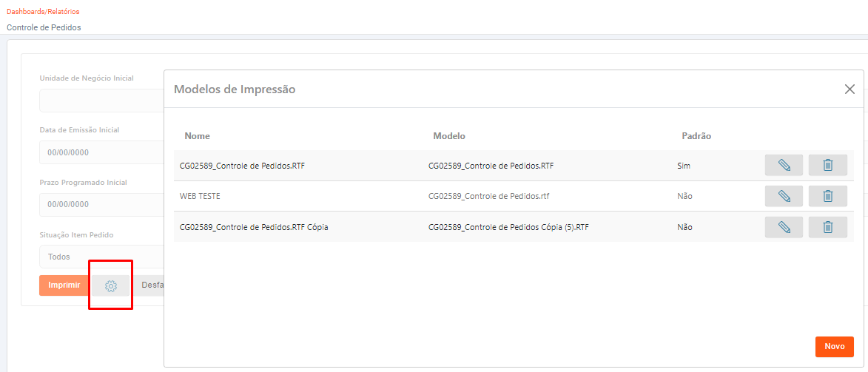Sort by Modelo column header

tap(449, 136)
